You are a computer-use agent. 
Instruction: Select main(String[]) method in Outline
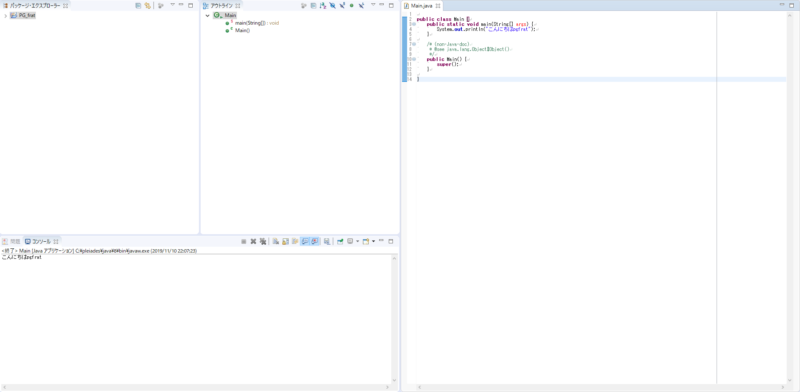click(257, 23)
